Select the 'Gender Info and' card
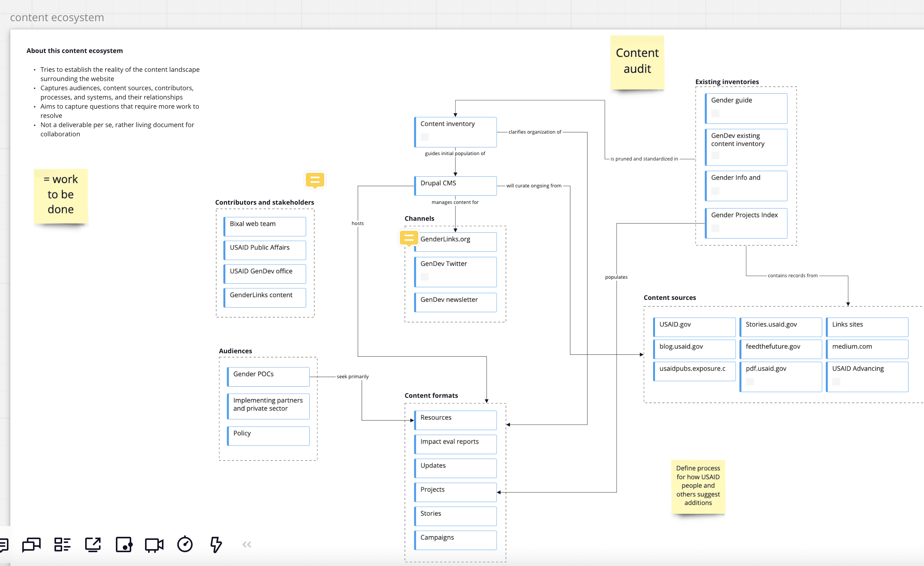The height and width of the screenshot is (566, 924). click(746, 186)
